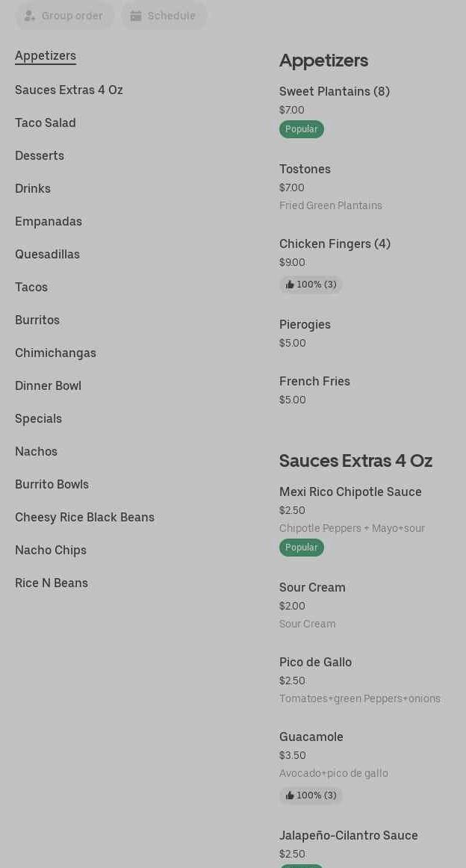The height and width of the screenshot is (868, 466).
Task: Choose the French Fries item
Action: click(x=314, y=382)
